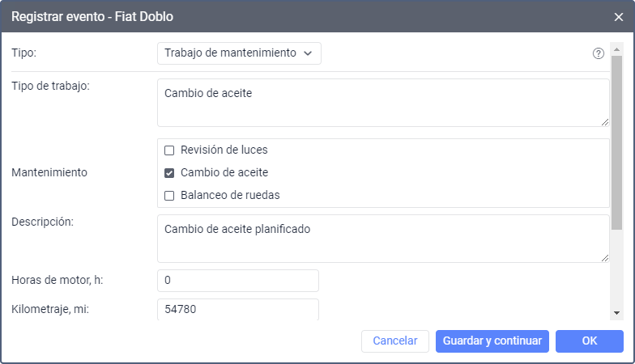This screenshot has width=635, height=364.
Task: Click the Horas de motor input
Action: click(x=238, y=281)
